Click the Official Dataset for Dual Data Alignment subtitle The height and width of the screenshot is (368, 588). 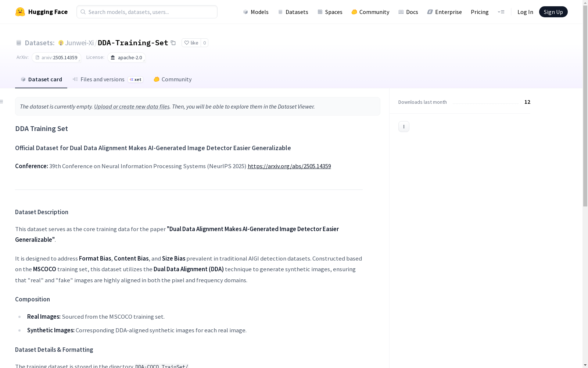153,148
